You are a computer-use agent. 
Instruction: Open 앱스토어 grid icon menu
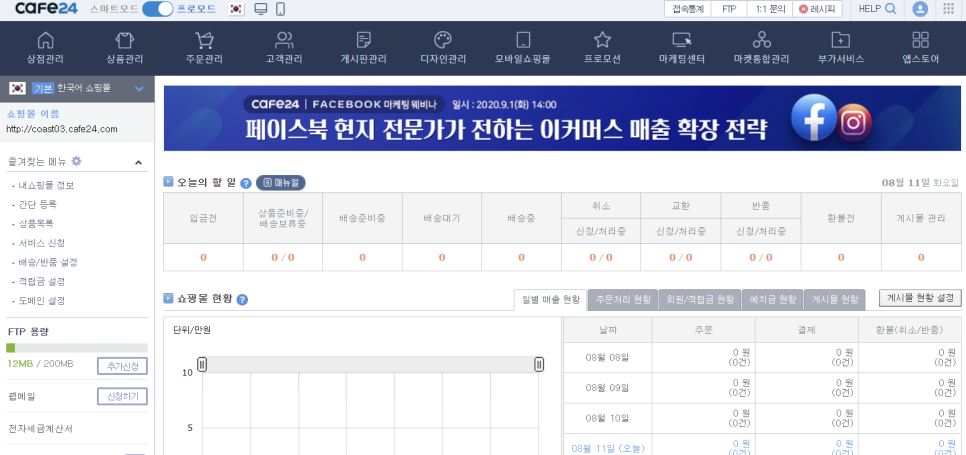point(920,49)
